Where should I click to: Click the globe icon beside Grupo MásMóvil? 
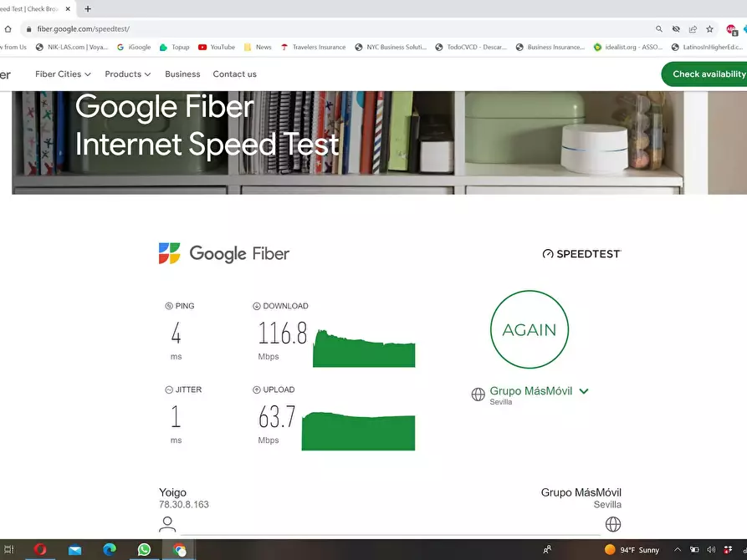click(478, 394)
